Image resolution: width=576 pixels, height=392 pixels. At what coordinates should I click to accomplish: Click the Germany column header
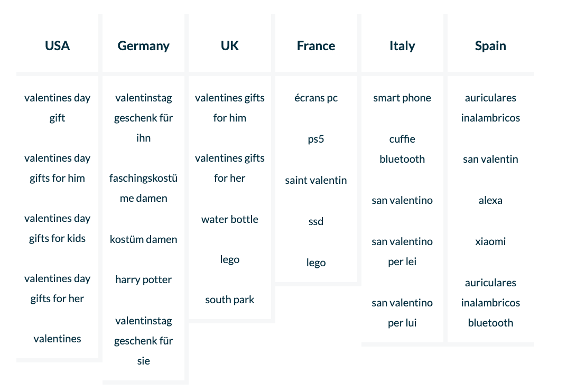pos(143,46)
